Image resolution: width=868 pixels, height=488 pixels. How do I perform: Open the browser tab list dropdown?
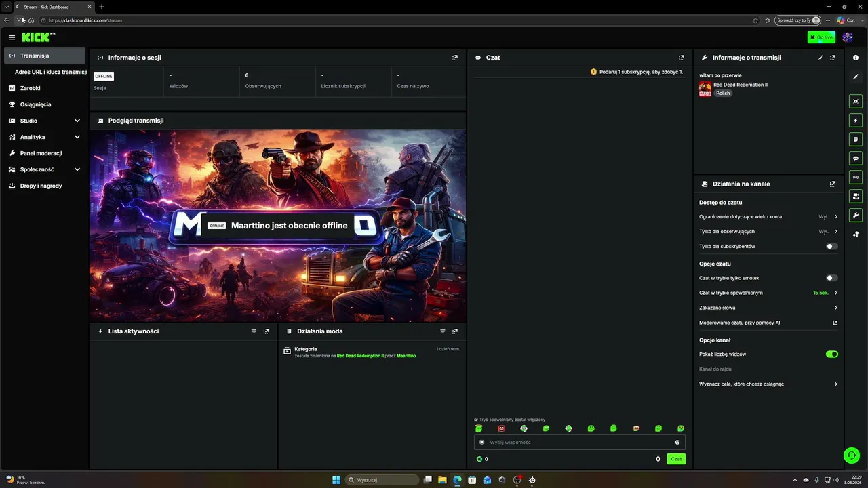click(x=6, y=7)
